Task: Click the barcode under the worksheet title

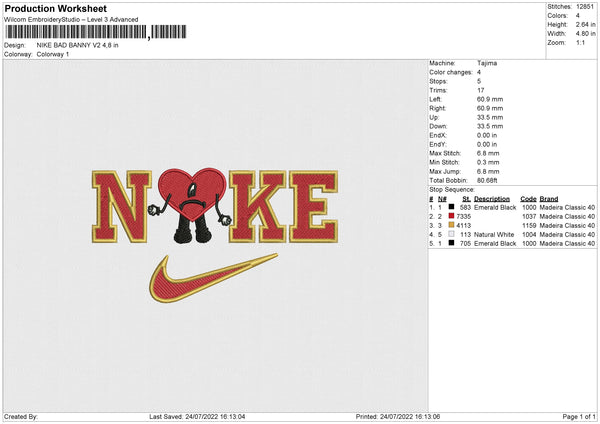Action: (96, 32)
